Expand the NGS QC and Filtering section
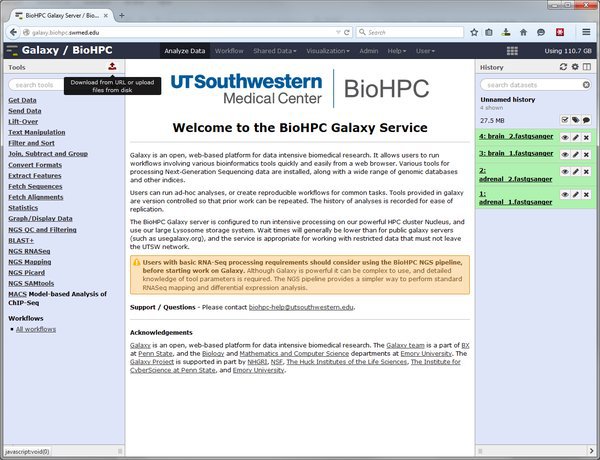 [x=42, y=230]
